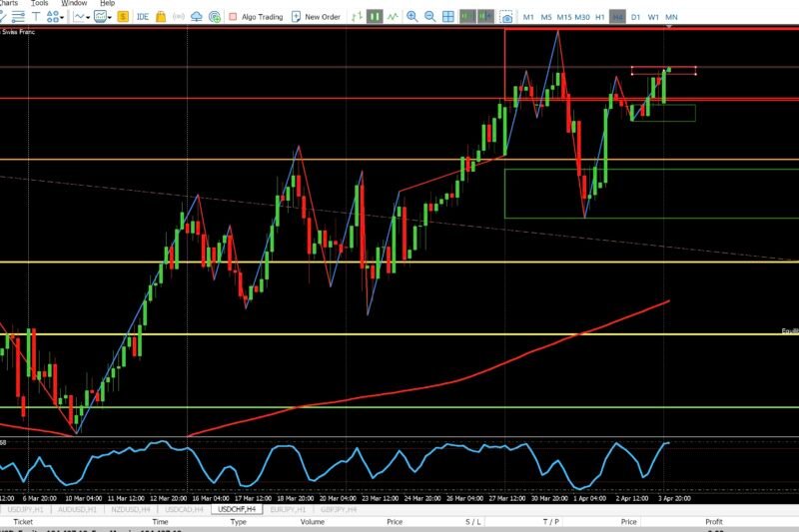Sort trades by the Time column
Viewport: 799px width, 532px height.
click(160, 521)
